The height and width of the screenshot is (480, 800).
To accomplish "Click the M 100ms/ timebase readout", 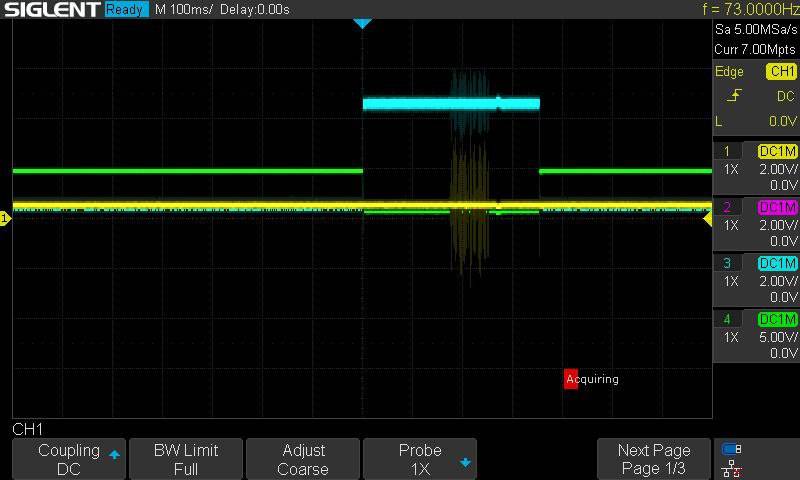I will (x=184, y=9).
